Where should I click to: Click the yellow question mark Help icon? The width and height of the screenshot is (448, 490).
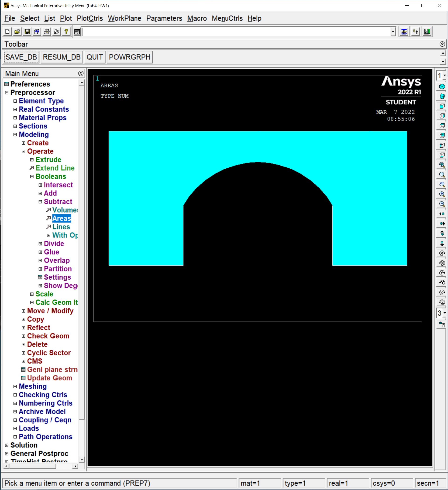pos(66,31)
